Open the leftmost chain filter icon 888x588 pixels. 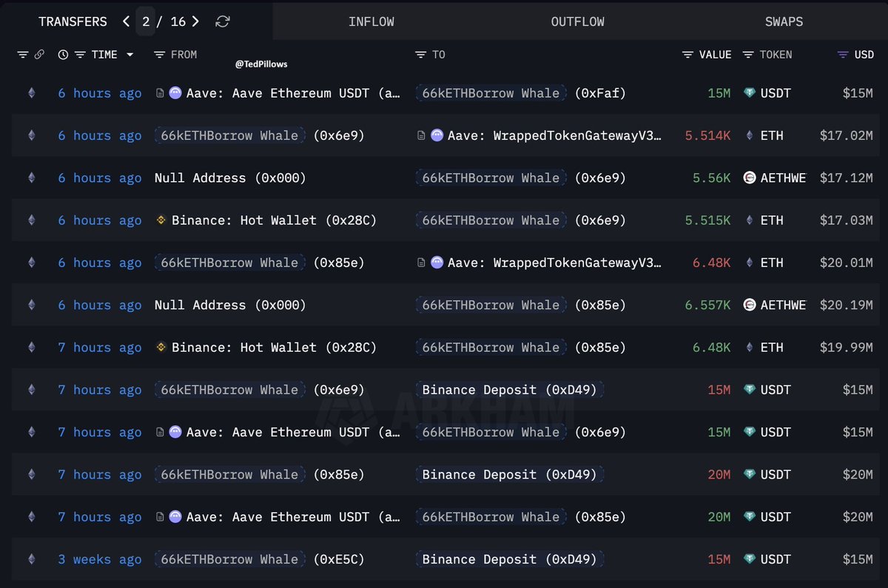[x=22, y=55]
